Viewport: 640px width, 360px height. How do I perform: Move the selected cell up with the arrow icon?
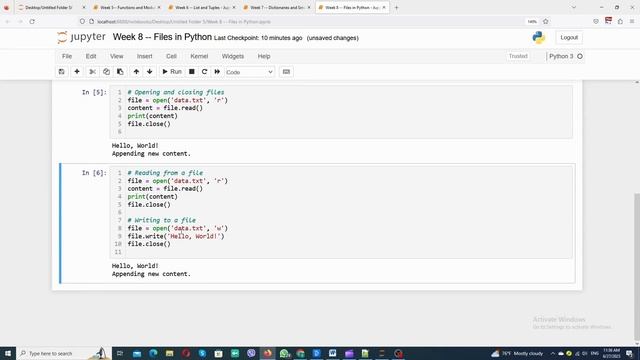click(136, 72)
